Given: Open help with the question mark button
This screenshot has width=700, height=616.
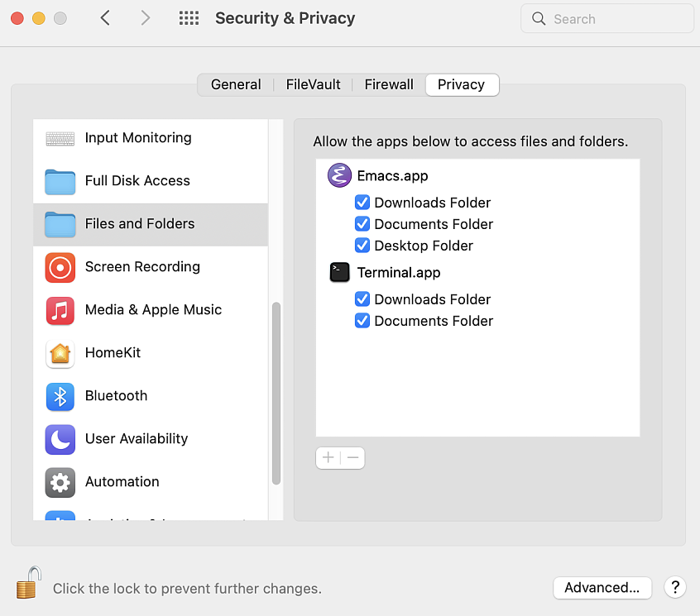Looking at the screenshot, I should (675, 587).
